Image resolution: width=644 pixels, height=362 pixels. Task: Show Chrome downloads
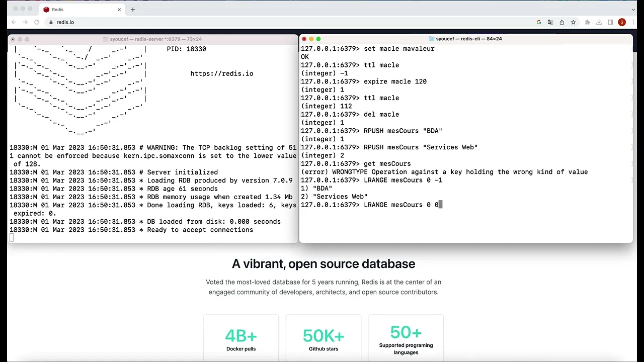click(x=599, y=22)
